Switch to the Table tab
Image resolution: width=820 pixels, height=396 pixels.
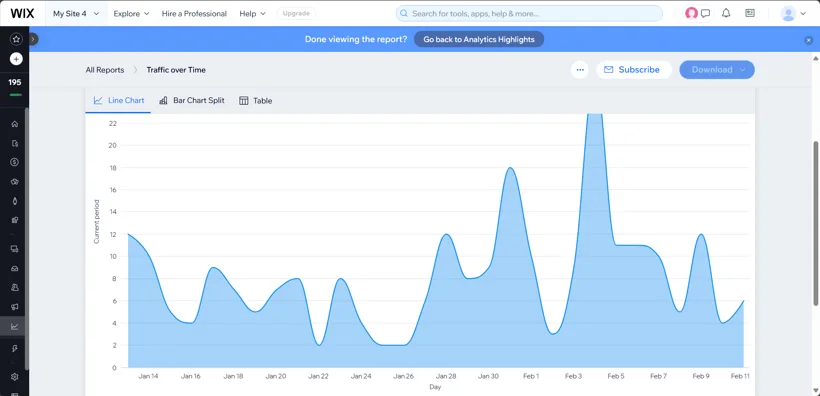[256, 100]
